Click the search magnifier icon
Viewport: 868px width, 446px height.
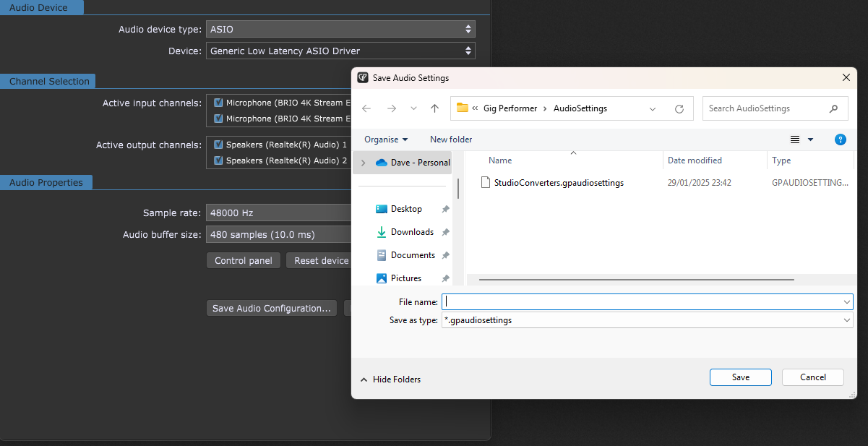coord(833,108)
